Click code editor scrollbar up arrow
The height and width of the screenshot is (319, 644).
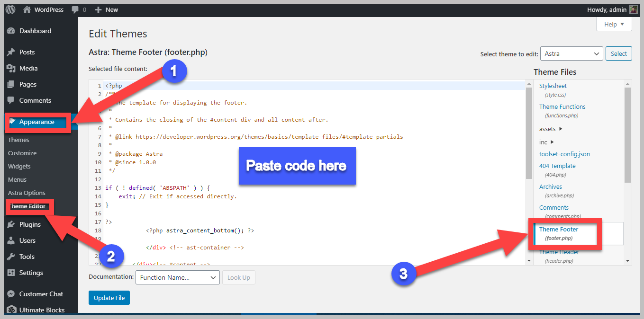coord(529,84)
